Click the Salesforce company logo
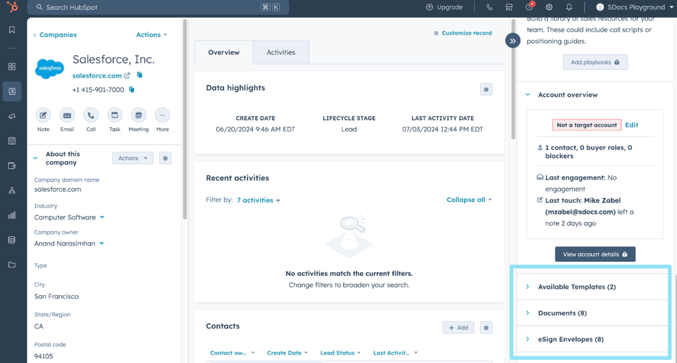677x363 pixels. (x=50, y=68)
